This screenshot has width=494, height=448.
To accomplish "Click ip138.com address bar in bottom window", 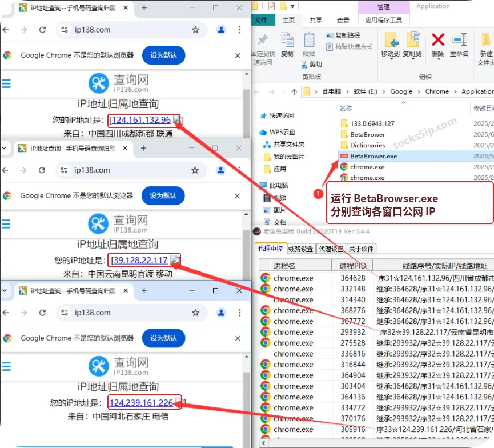I will pyautogui.click(x=132, y=313).
